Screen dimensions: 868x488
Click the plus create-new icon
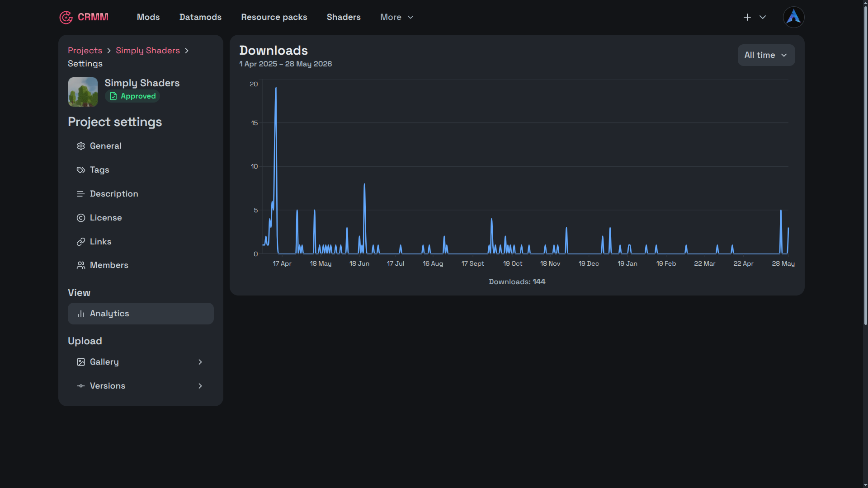click(747, 17)
